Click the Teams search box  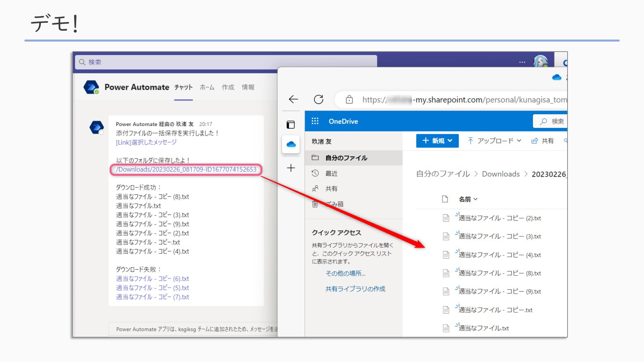pyautogui.click(x=226, y=62)
